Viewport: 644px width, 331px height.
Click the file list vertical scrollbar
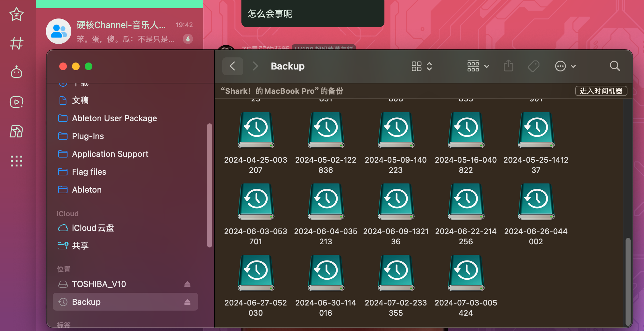628,281
